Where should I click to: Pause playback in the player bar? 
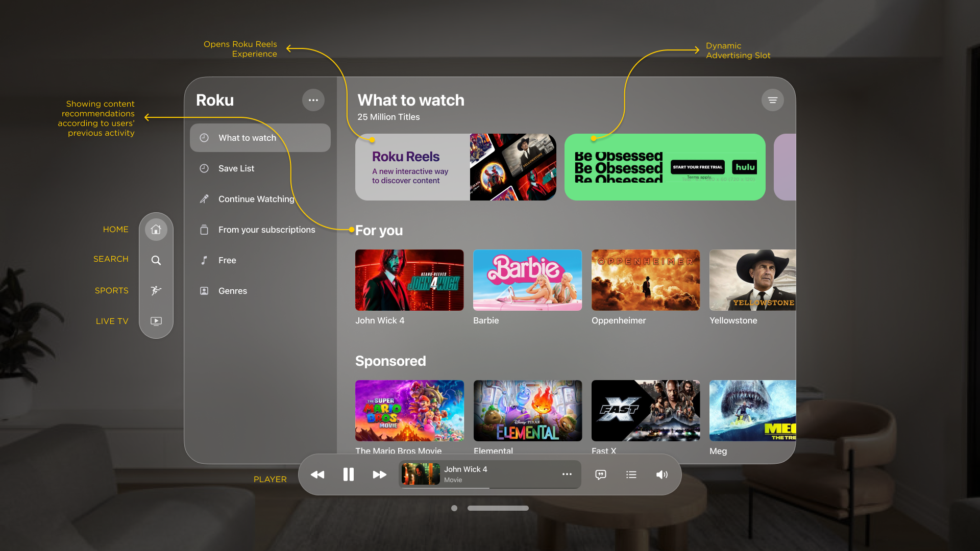pyautogui.click(x=349, y=474)
